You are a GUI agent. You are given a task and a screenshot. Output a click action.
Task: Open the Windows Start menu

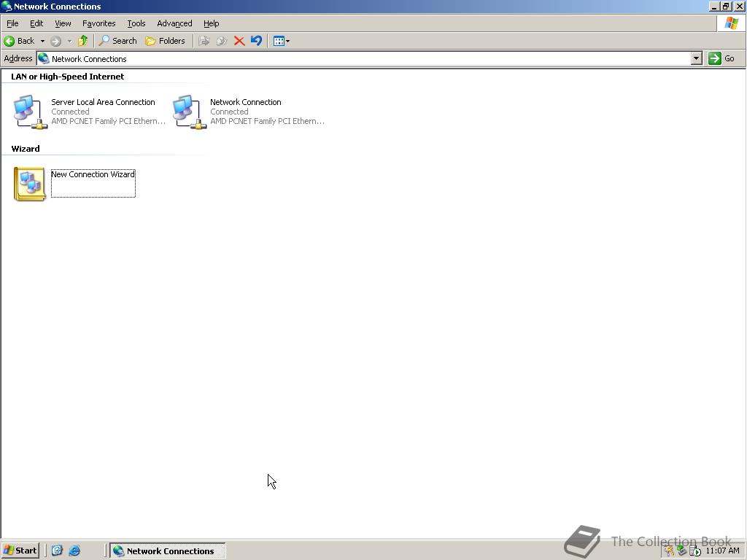point(20,551)
